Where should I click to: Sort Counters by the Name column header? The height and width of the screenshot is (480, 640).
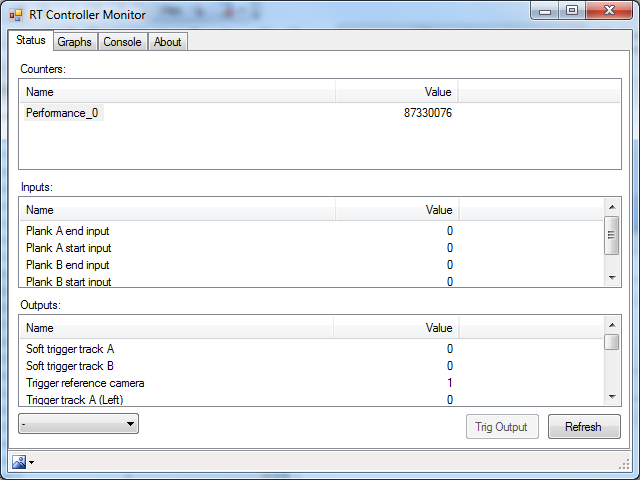coord(177,92)
